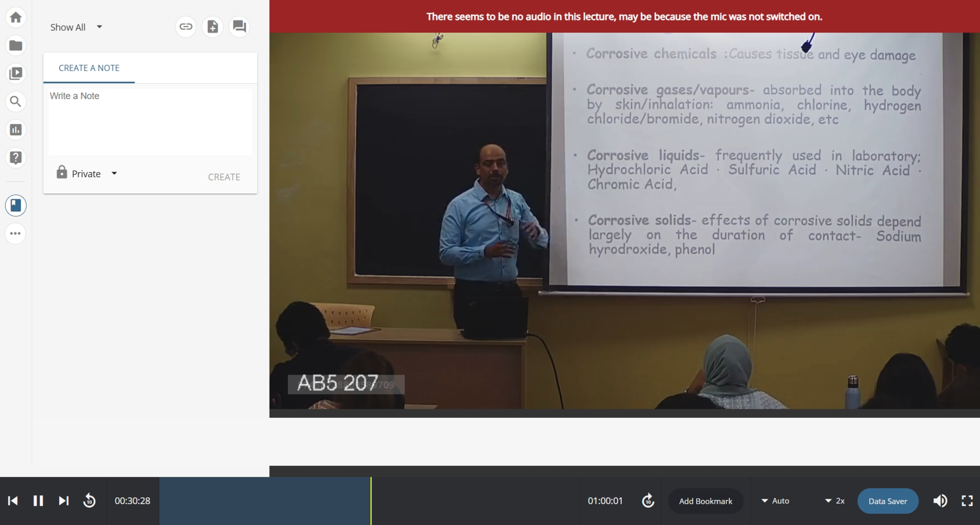Click the lock icon beside Private
Viewport: 980px width, 525px height.
point(62,172)
